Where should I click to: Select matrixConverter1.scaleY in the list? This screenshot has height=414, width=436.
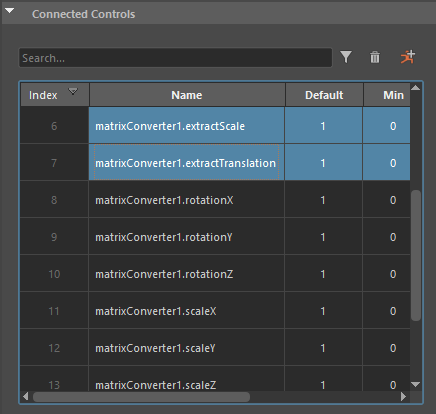coord(155,348)
